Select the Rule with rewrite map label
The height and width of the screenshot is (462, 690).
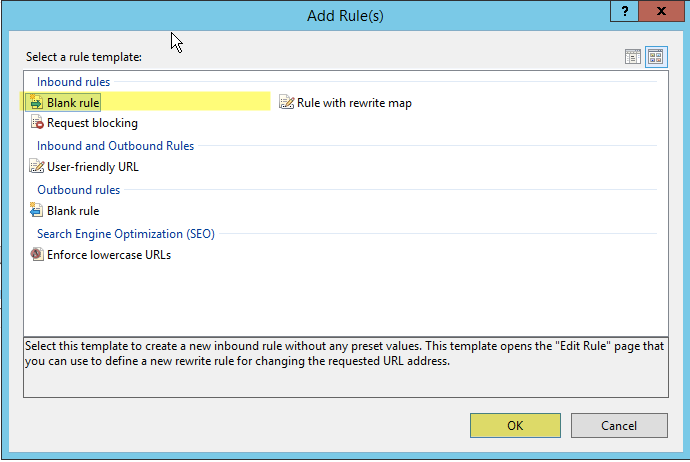pos(354,103)
